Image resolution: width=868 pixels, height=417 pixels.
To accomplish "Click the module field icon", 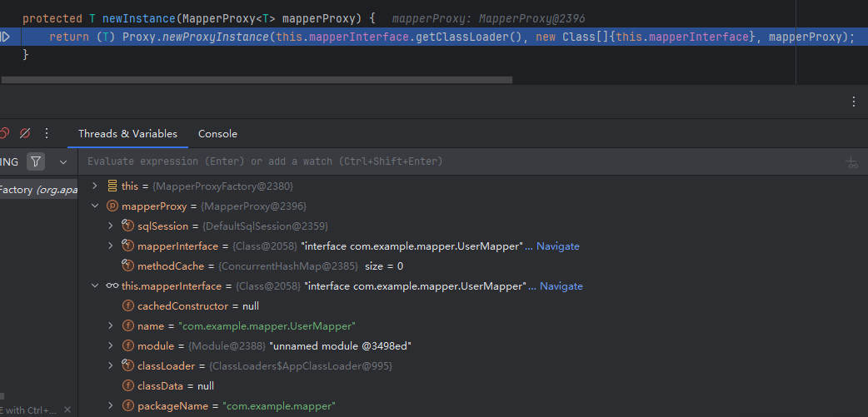I will click(x=128, y=345).
